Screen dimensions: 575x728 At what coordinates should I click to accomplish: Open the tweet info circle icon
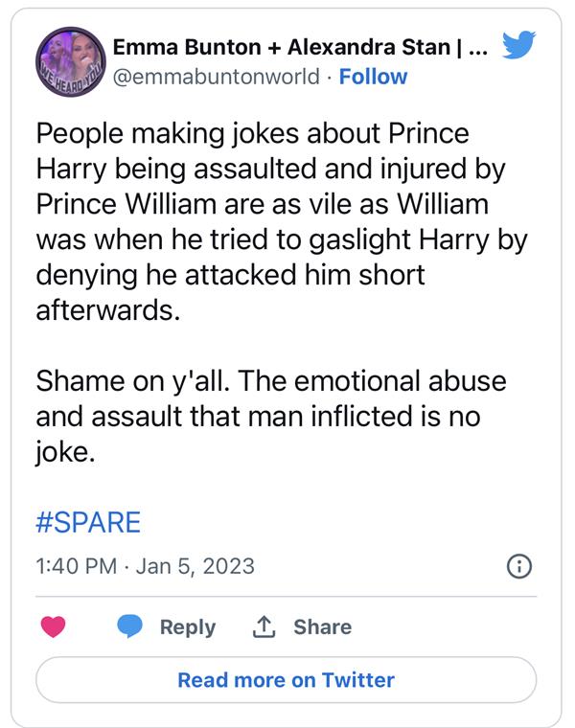pyautogui.click(x=518, y=566)
